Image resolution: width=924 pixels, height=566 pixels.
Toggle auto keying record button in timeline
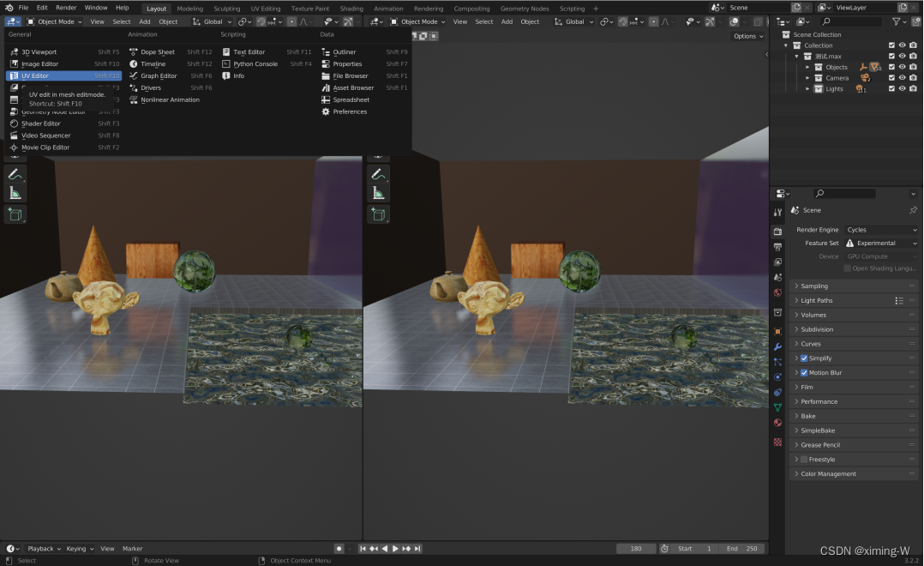339,548
